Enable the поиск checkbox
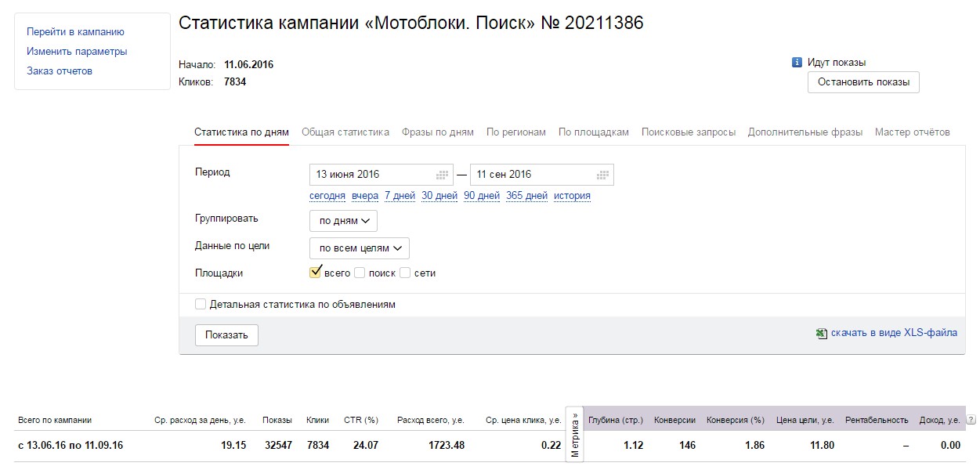980x470 pixels. tap(360, 273)
